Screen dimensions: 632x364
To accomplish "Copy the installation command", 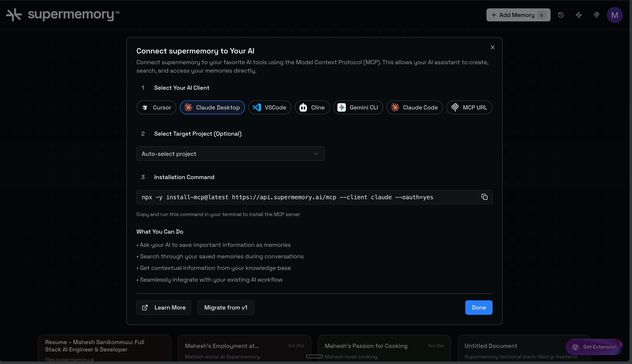I will (x=484, y=197).
